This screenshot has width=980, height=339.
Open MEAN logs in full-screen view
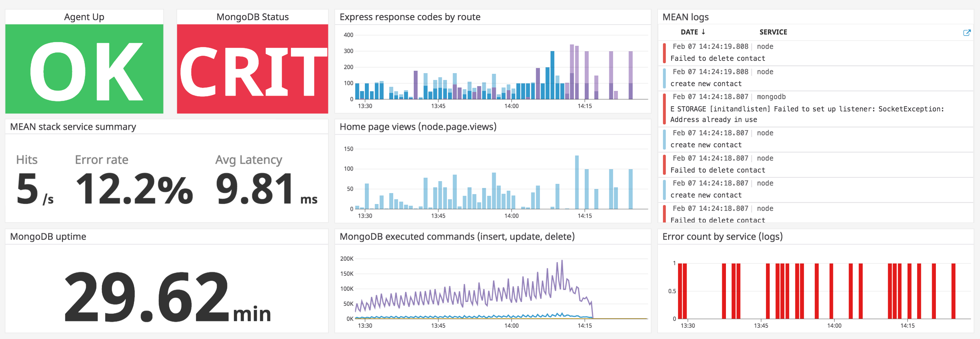pyautogui.click(x=967, y=33)
